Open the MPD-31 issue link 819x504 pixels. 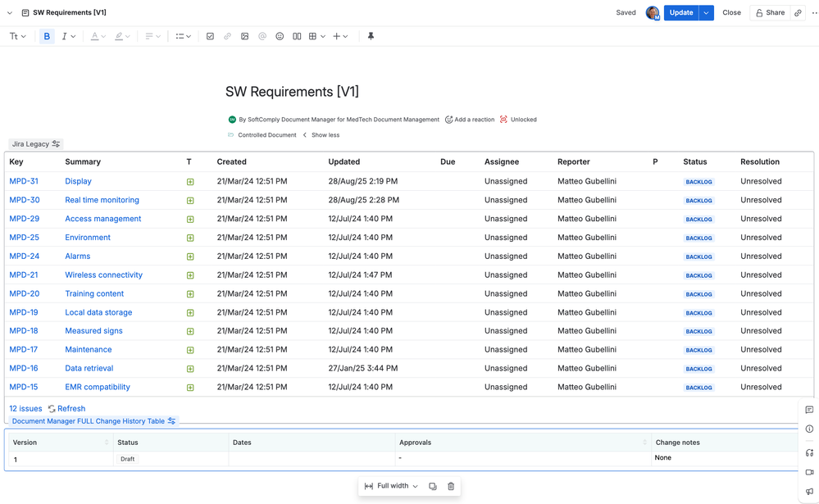pyautogui.click(x=24, y=181)
